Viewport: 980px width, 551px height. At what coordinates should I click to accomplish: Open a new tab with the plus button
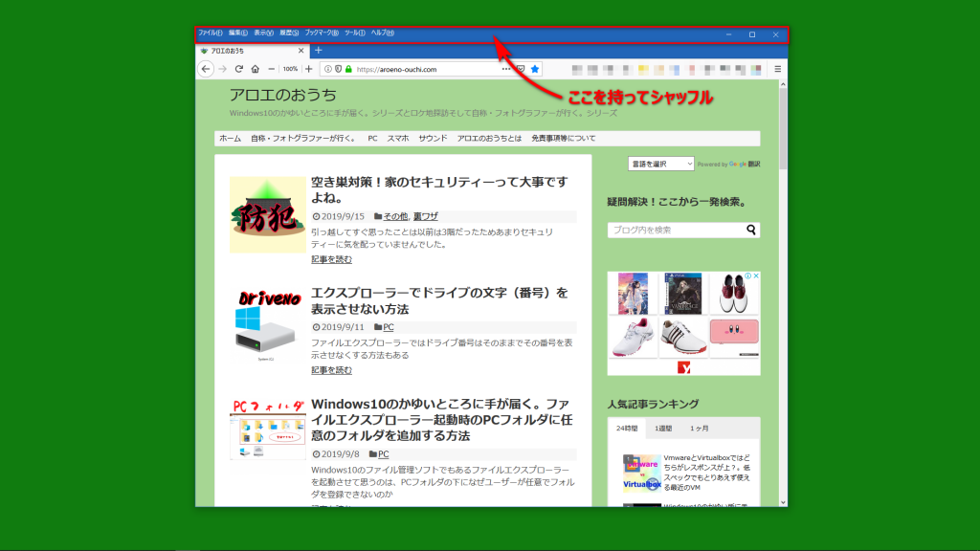(319, 50)
